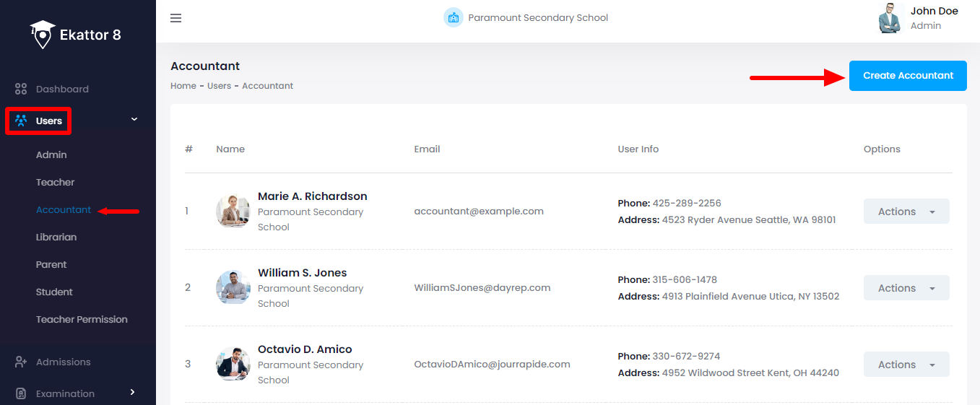Click the Home breadcrumb link
The image size is (980, 405).
[x=183, y=86]
